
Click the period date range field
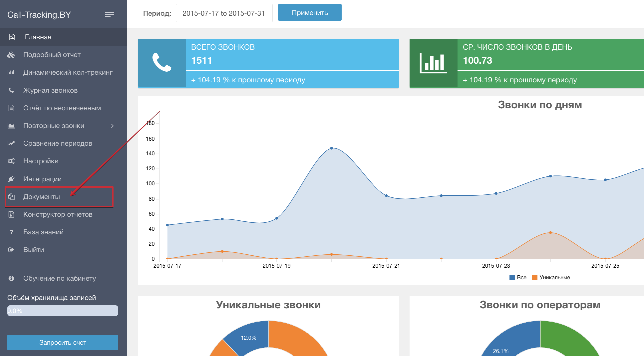click(x=224, y=13)
